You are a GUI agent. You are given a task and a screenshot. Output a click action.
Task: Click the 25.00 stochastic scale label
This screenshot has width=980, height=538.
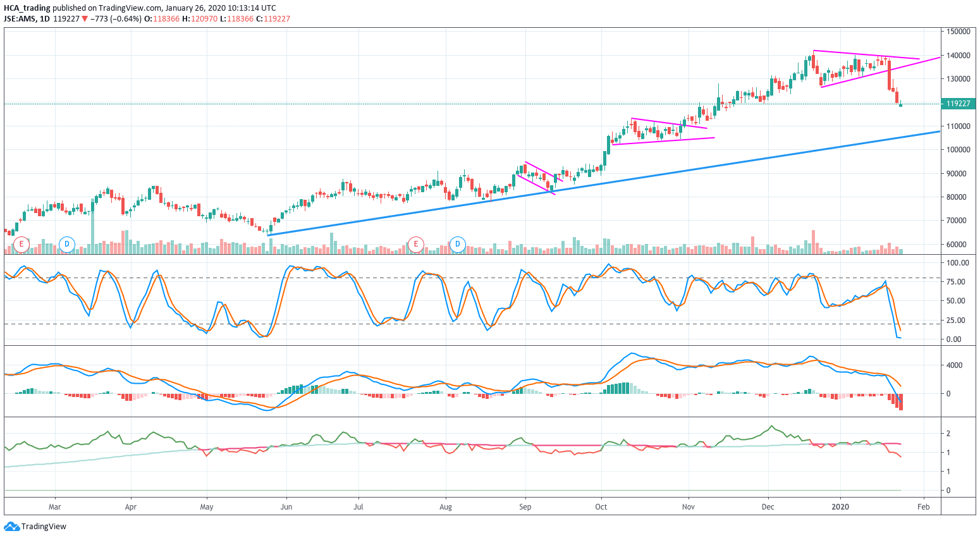click(956, 321)
